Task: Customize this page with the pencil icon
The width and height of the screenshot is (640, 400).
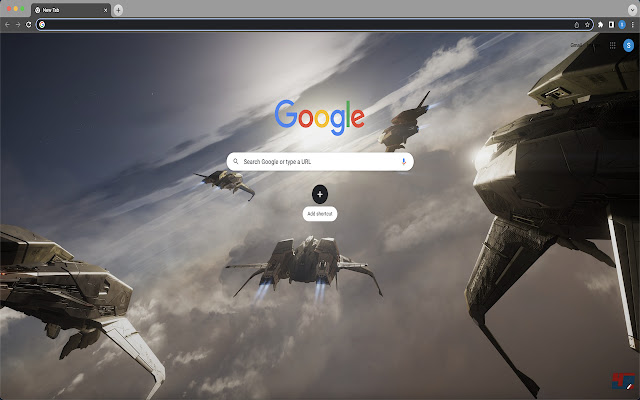Action: coord(629,386)
